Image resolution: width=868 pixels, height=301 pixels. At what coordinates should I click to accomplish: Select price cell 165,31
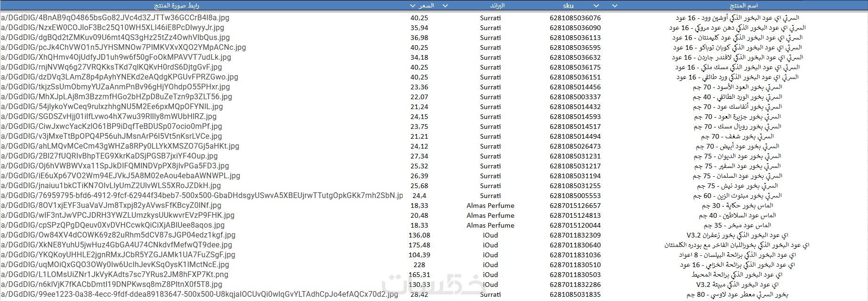(419, 275)
